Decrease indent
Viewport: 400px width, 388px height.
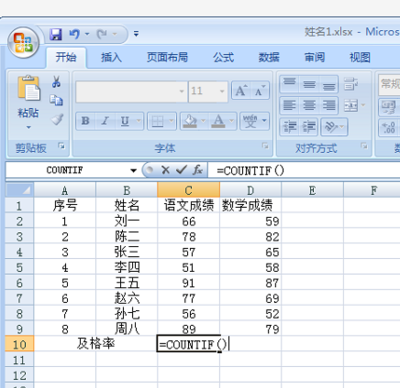(289, 127)
